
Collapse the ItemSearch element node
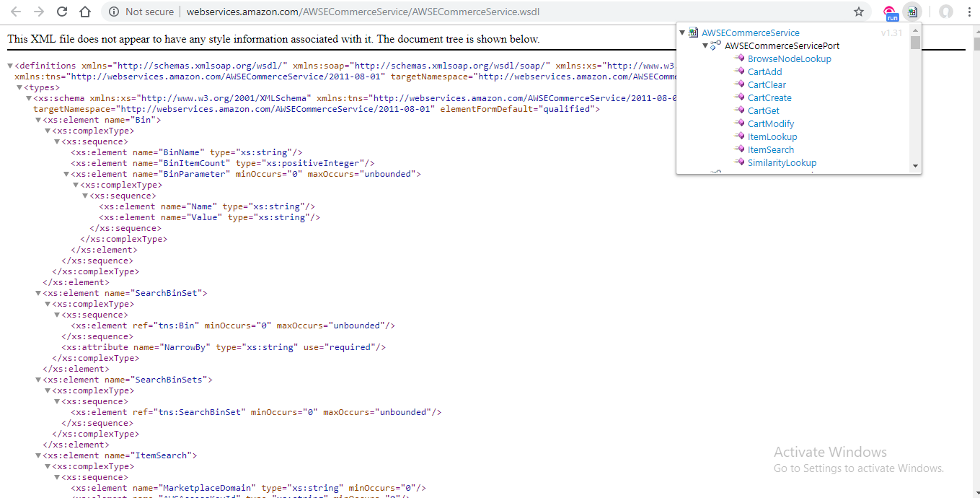click(x=39, y=455)
